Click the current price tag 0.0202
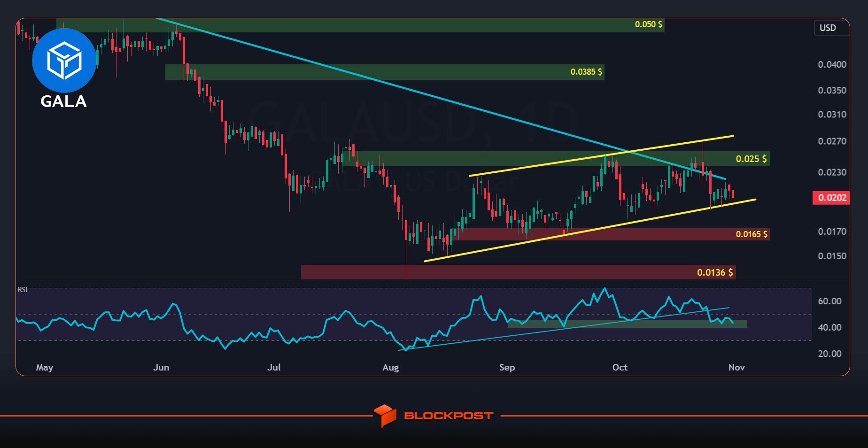868x448 pixels. point(831,198)
